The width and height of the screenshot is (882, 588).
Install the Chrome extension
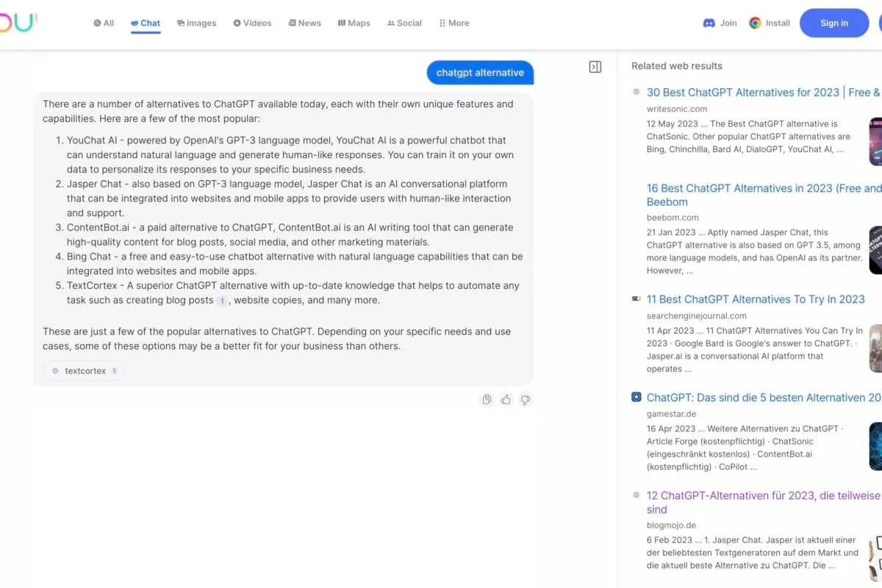click(770, 23)
